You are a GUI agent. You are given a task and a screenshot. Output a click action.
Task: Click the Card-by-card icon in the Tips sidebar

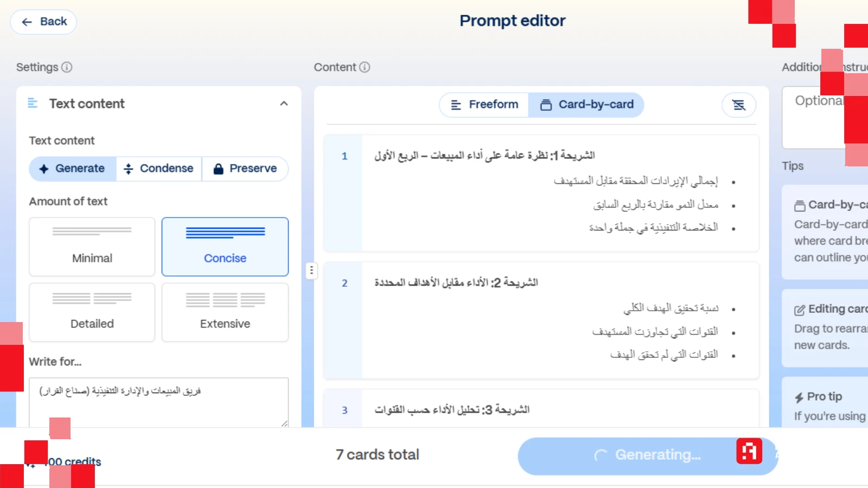tap(800, 205)
